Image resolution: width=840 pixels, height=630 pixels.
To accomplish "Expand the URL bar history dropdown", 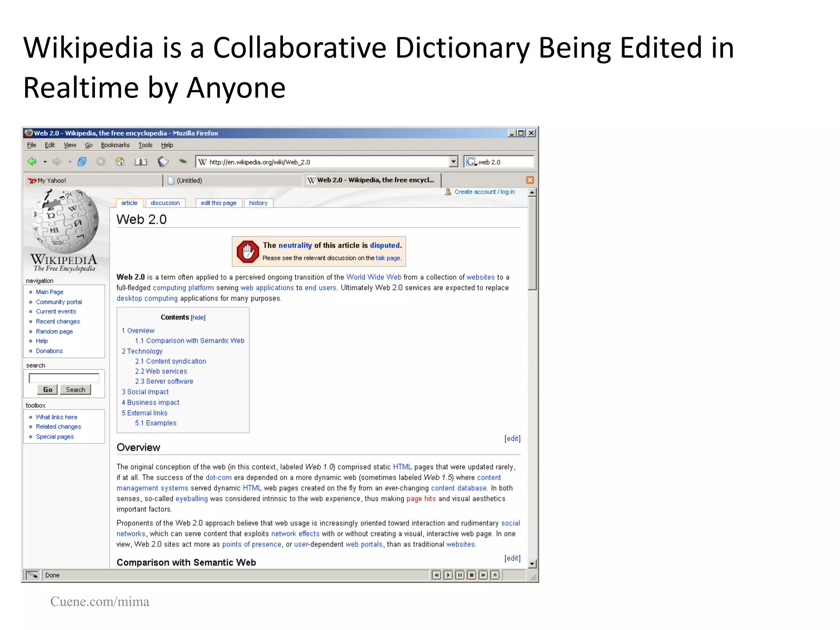I will click(453, 162).
